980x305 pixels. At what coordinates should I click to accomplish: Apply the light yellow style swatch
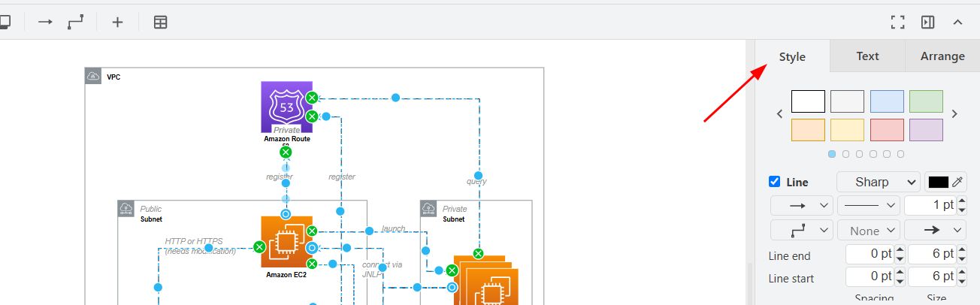(x=847, y=130)
